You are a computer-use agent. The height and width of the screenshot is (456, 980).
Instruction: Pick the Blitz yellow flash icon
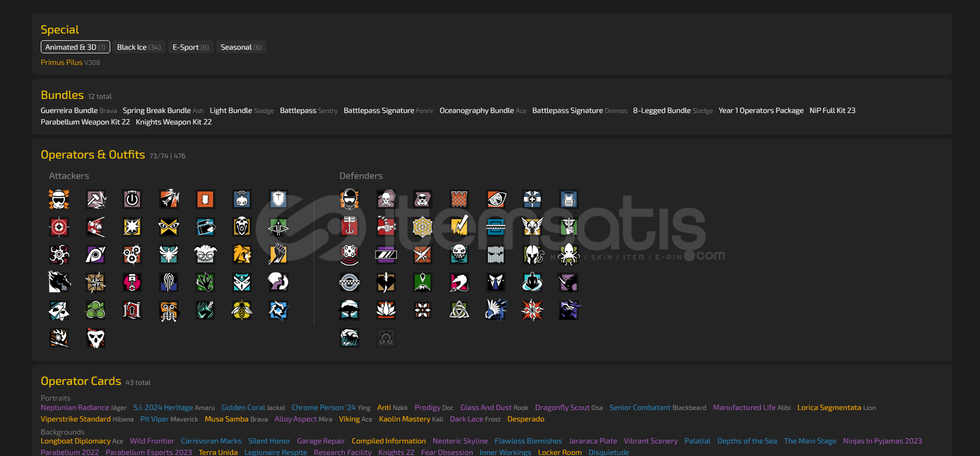tap(132, 227)
